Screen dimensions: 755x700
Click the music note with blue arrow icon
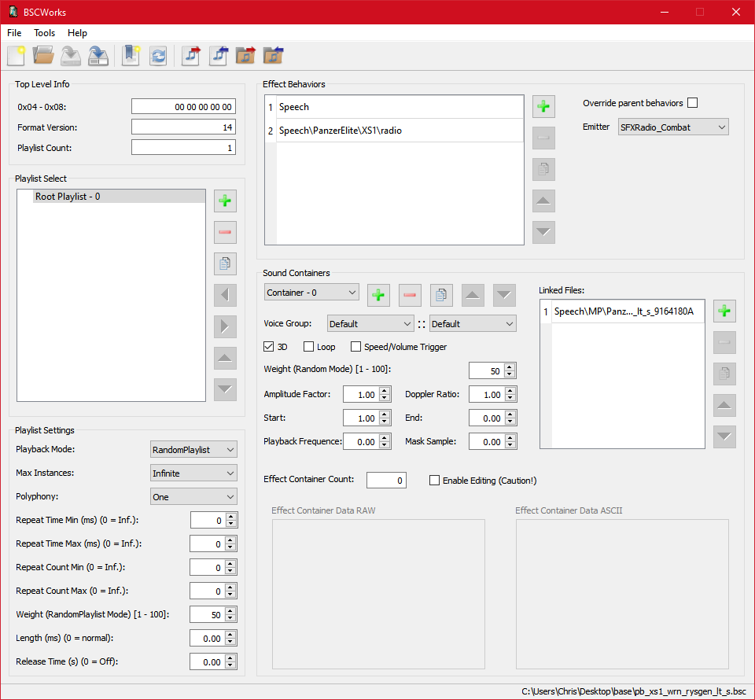[219, 56]
